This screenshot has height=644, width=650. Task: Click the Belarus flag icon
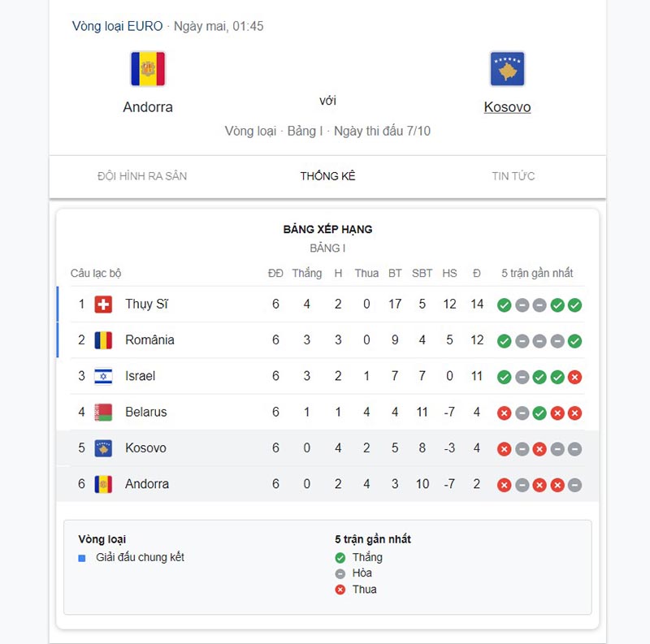coord(104,412)
